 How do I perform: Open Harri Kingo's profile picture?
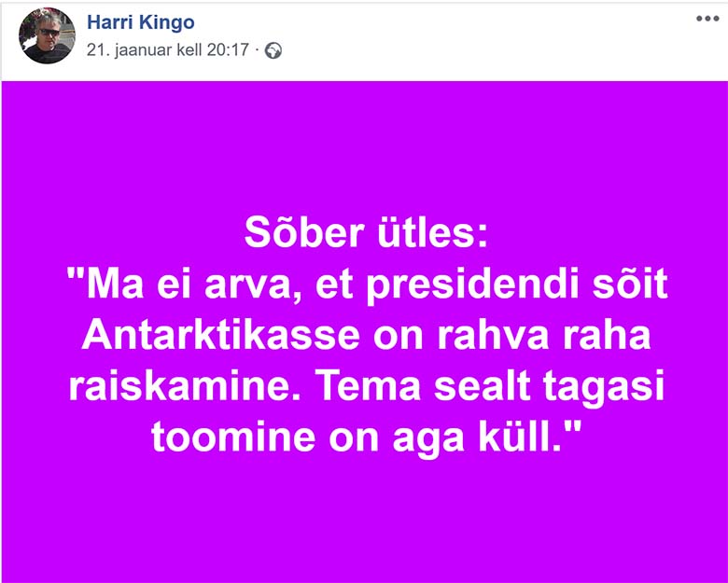pyautogui.click(x=47, y=35)
